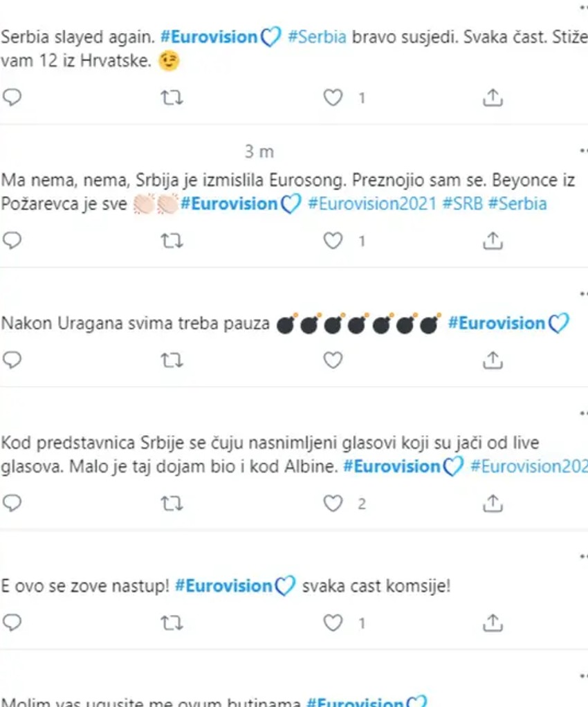The image size is (588, 707).
Task: Retweet the 'Beyonce iz Požarevca' tweet
Action: [172, 241]
